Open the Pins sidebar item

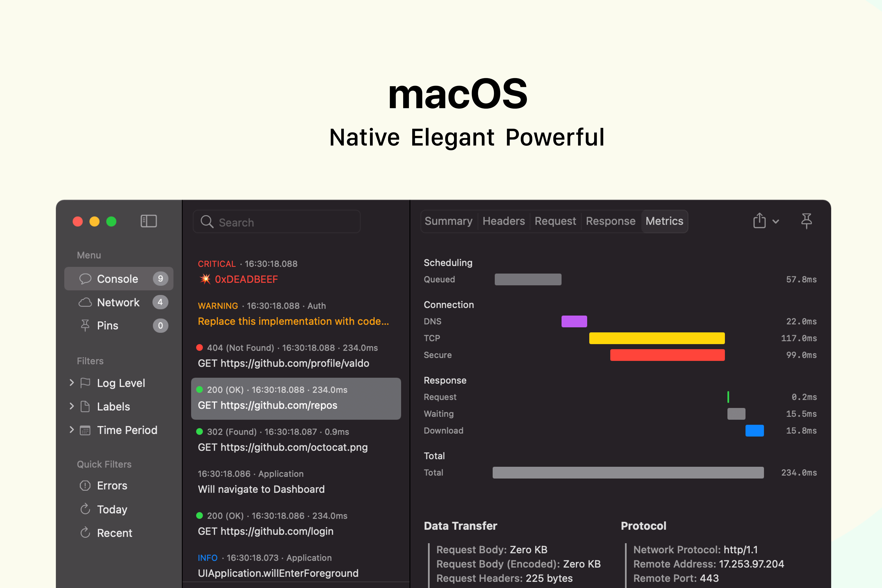point(108,325)
